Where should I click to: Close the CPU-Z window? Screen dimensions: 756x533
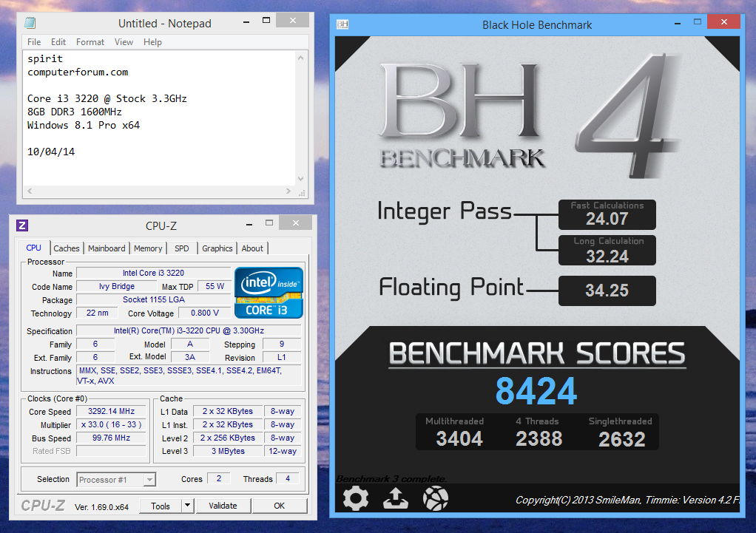[x=296, y=223]
